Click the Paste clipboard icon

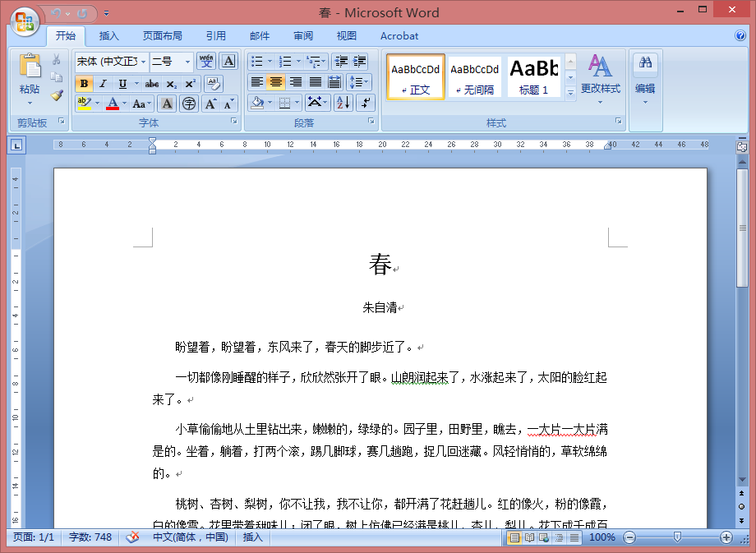(30, 66)
